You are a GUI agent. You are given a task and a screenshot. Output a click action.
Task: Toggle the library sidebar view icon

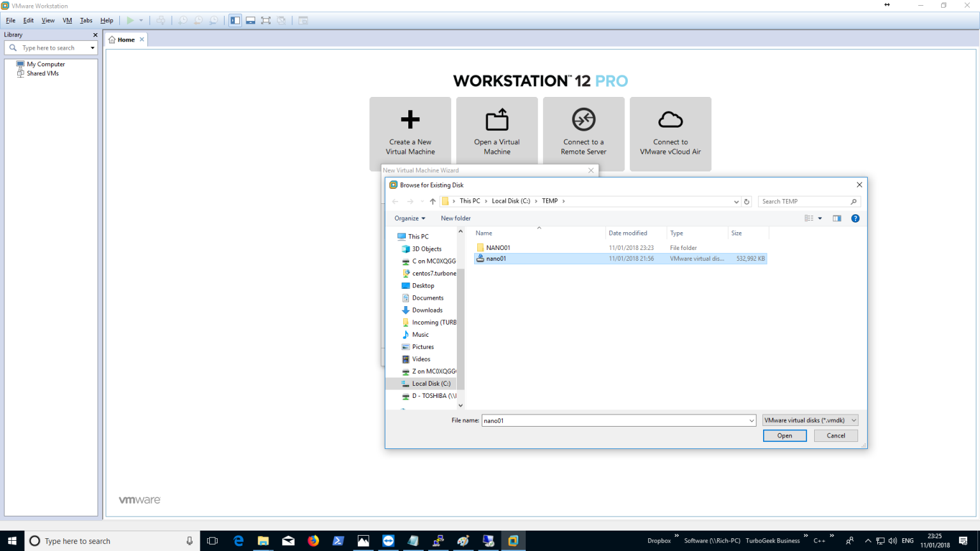235,20
